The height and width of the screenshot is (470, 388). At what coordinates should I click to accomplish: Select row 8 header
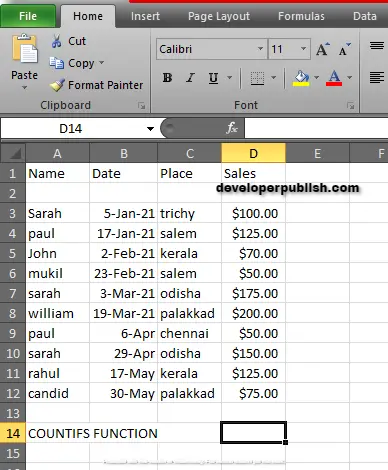pyautogui.click(x=13, y=313)
